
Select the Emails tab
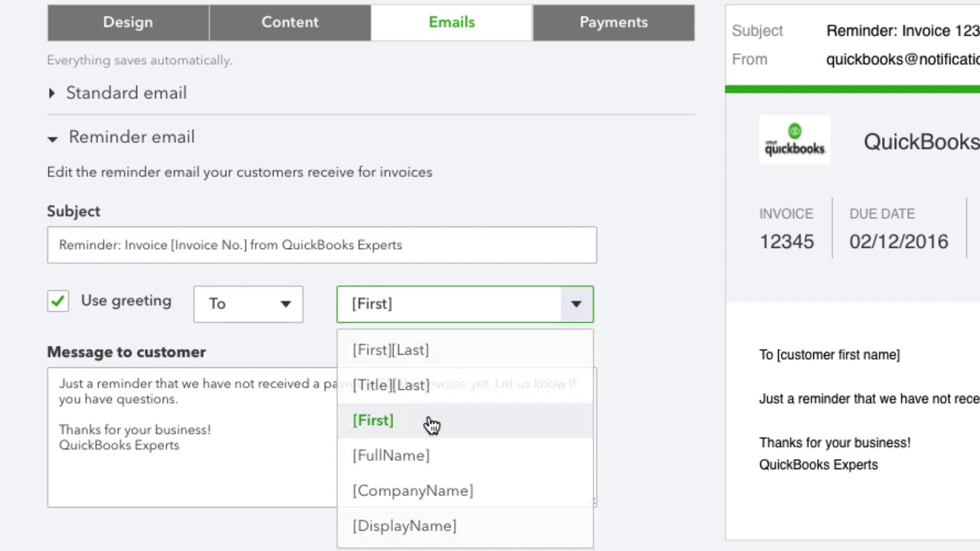pos(452,22)
